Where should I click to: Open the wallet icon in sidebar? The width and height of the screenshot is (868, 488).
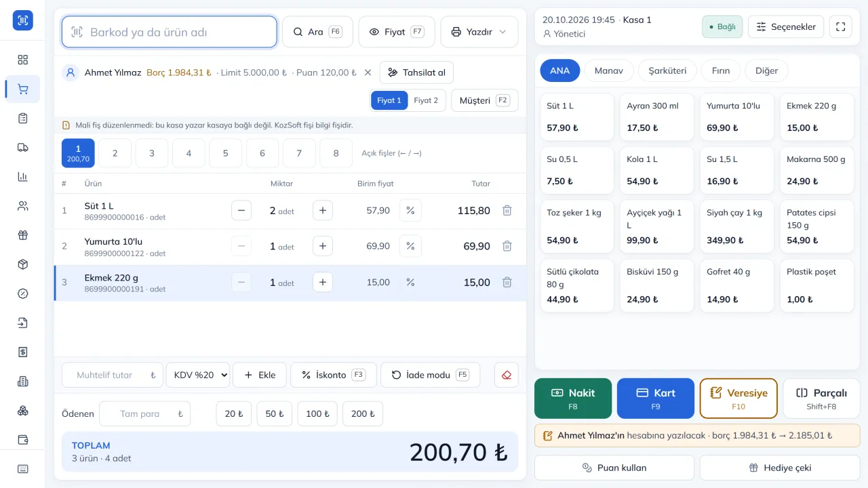pyautogui.click(x=23, y=439)
